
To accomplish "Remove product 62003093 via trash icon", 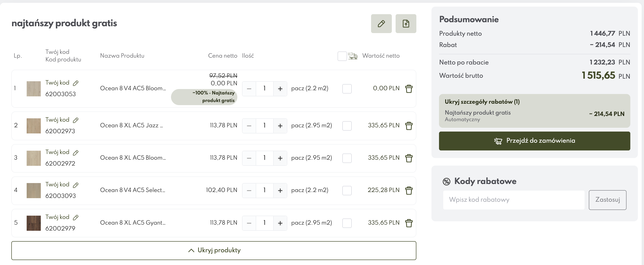I will (x=409, y=190).
